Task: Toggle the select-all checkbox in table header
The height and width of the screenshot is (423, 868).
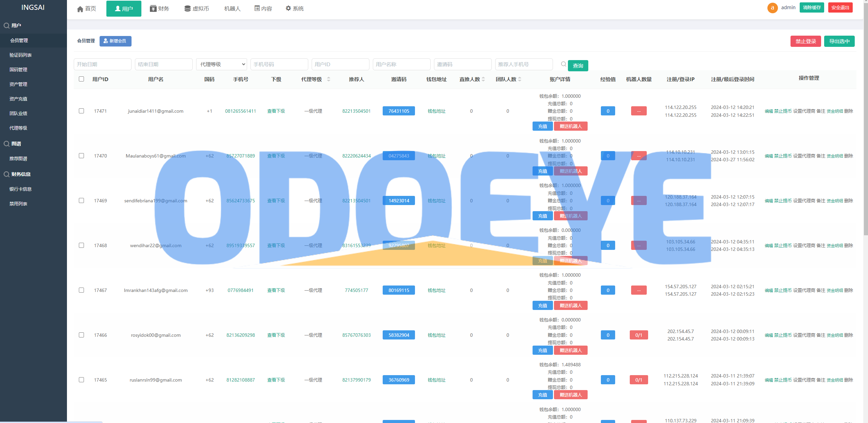Action: 81,79
